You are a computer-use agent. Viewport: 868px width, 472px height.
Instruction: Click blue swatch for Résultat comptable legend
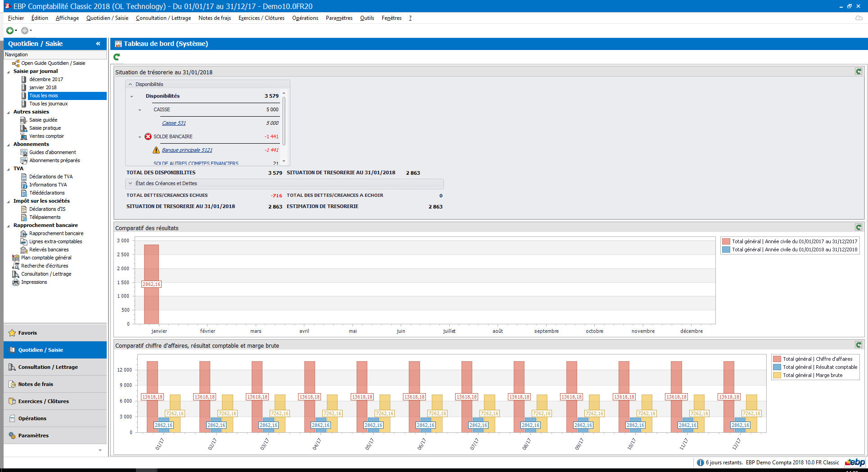777,367
